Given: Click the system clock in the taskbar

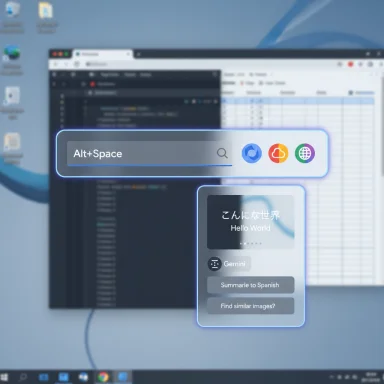Looking at the screenshot, I should (x=371, y=377).
